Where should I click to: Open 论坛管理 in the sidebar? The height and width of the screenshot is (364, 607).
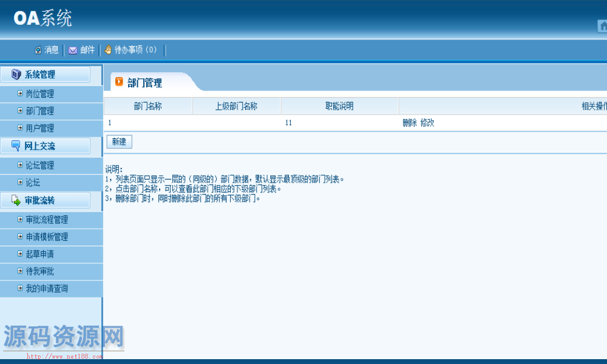pos(40,165)
